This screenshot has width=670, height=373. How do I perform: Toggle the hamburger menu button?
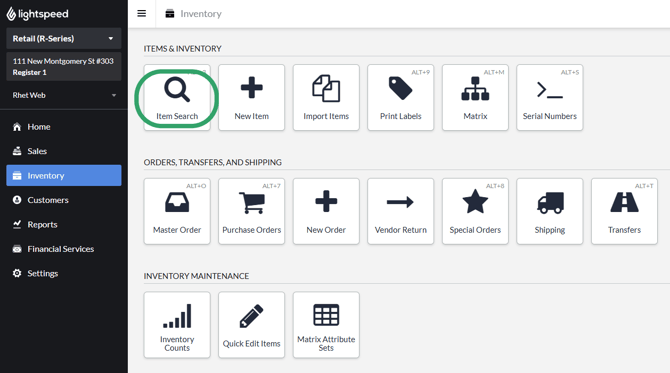point(141,14)
